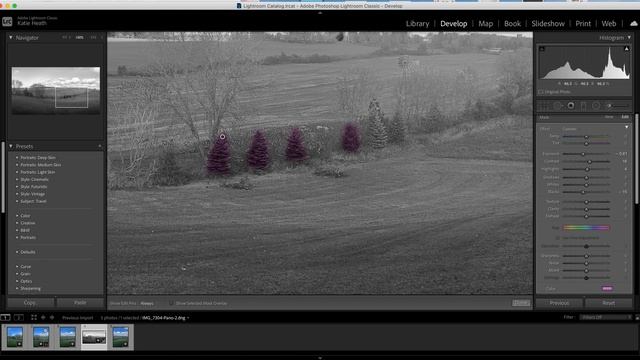Click Done in the toolbar
The height and width of the screenshot is (360, 640).
pyautogui.click(x=521, y=303)
